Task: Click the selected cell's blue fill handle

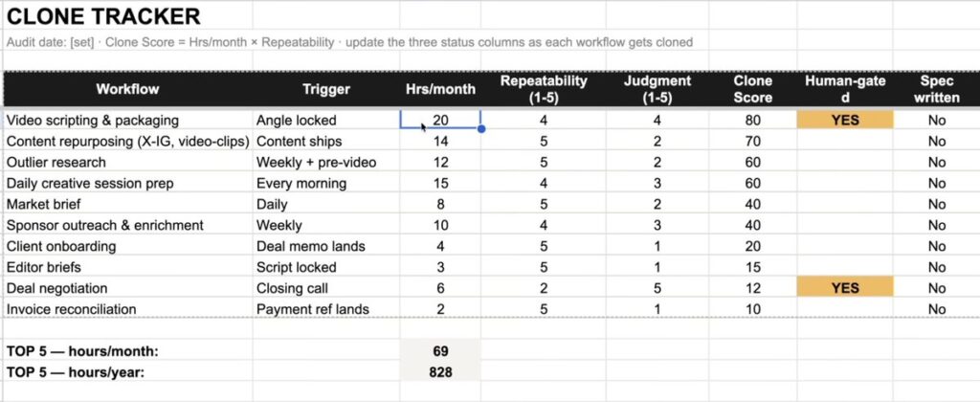Action: tap(480, 129)
